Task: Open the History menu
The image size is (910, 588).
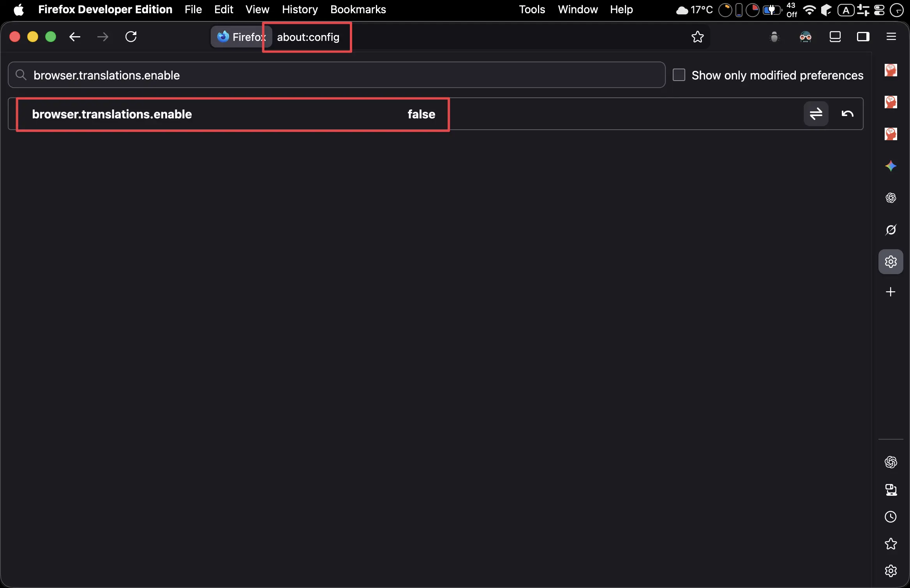Action: (x=300, y=9)
